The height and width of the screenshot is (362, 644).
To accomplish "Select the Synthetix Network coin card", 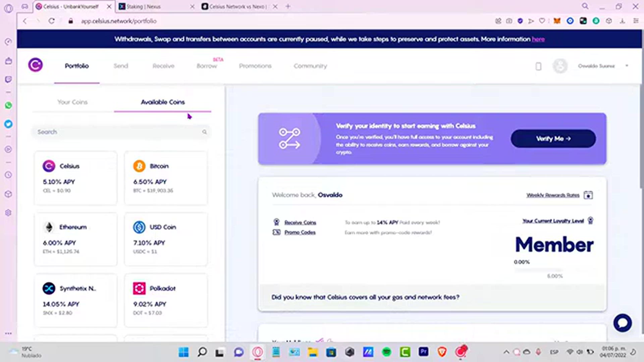I will click(76, 300).
